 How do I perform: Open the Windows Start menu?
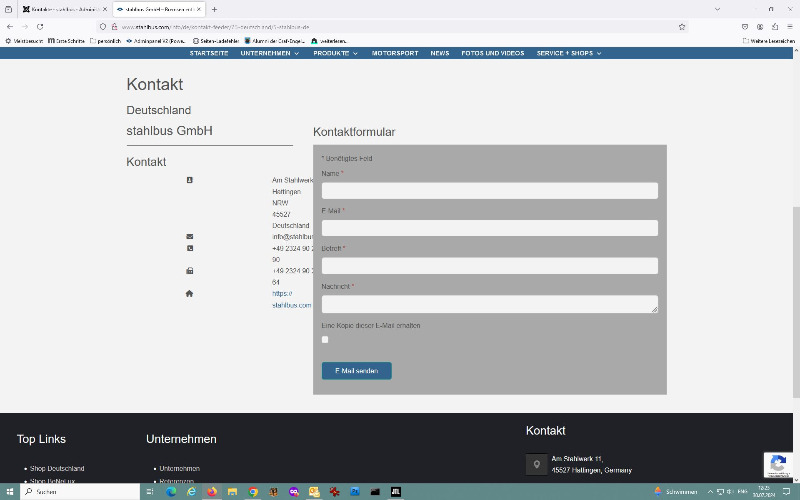tap(10, 491)
